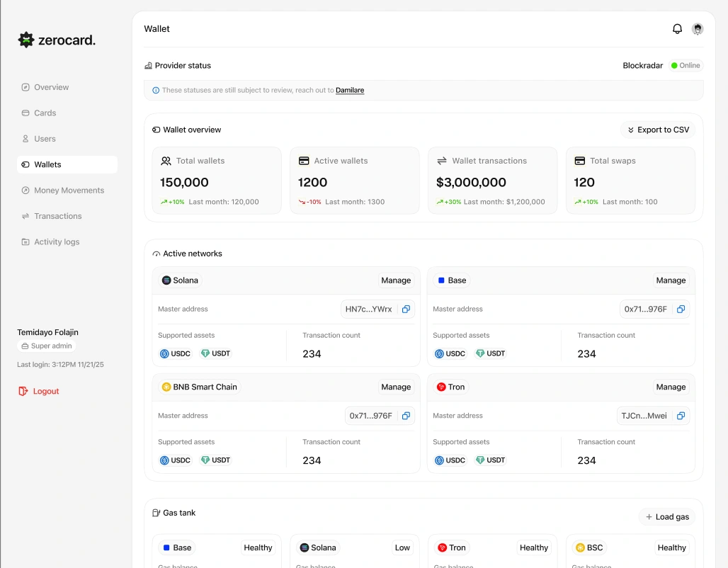This screenshot has height=568, width=728.
Task: Click the info icon in status notice
Action: (x=156, y=91)
